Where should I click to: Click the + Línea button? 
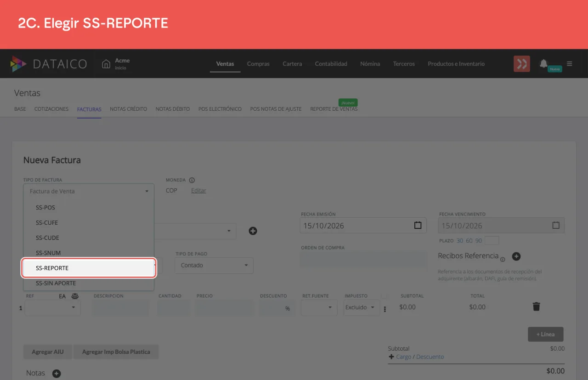[546, 334]
